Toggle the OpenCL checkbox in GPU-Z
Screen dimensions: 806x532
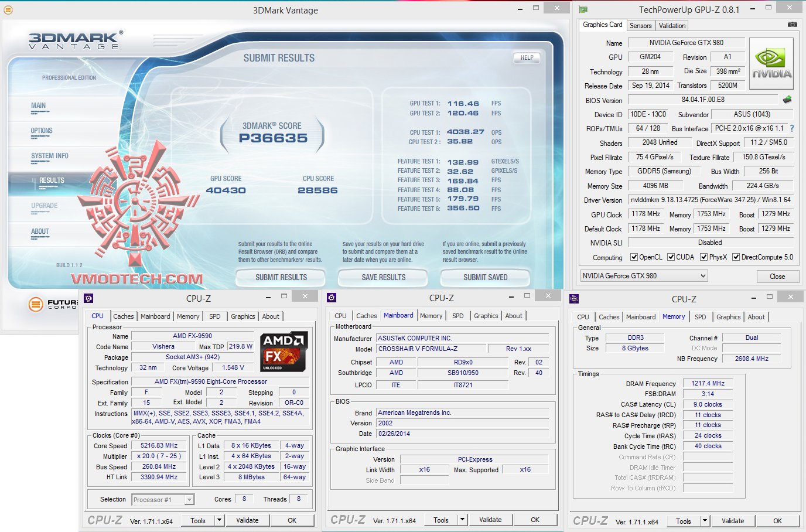pos(634,257)
